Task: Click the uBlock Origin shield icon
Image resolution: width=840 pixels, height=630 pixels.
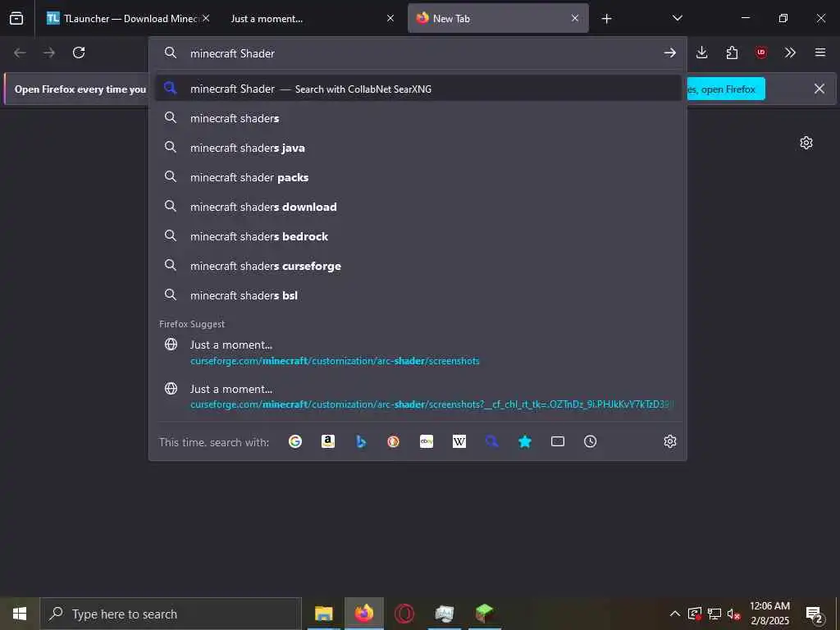Action: [760, 52]
